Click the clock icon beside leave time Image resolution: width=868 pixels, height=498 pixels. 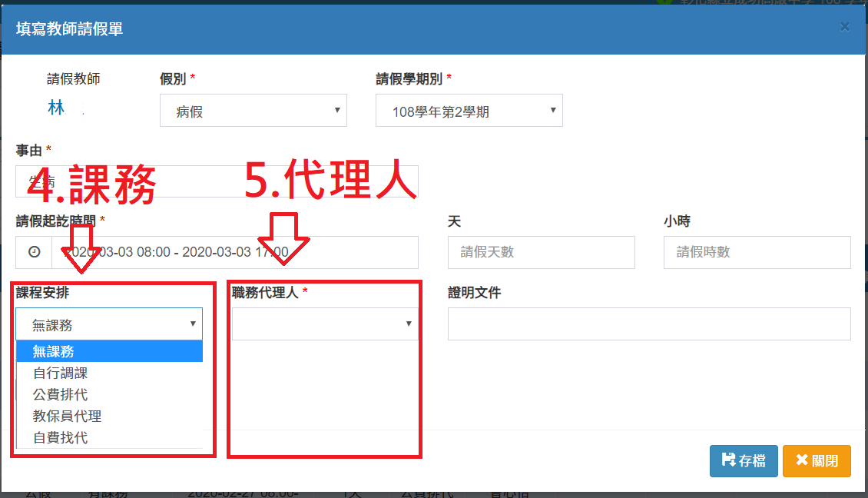click(34, 252)
